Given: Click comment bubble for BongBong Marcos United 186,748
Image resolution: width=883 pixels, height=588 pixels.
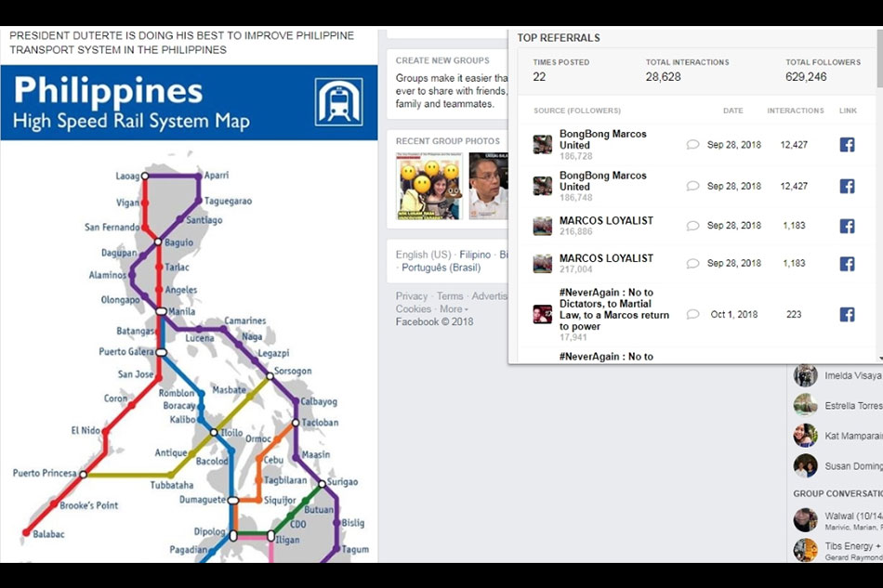Looking at the screenshot, I should 692,187.
